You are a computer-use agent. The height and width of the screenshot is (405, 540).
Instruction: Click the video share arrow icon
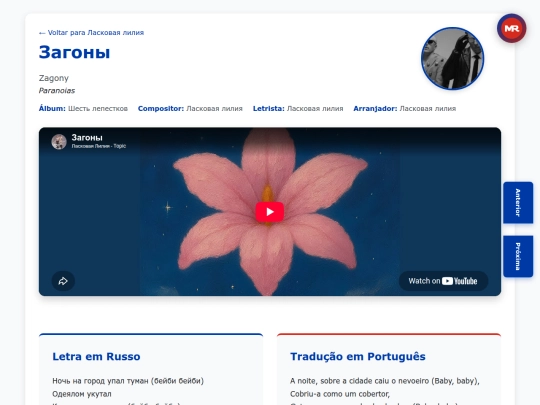[x=63, y=281]
